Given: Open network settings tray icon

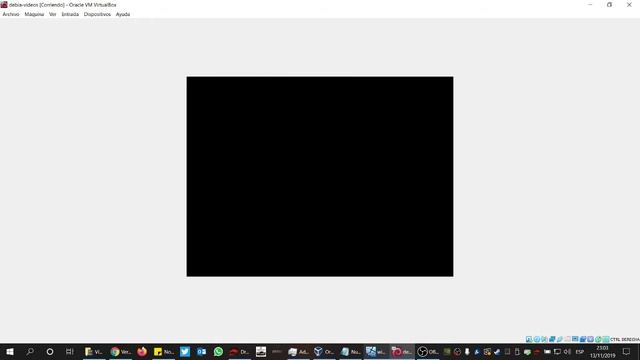Looking at the screenshot, I should click(x=557, y=351).
